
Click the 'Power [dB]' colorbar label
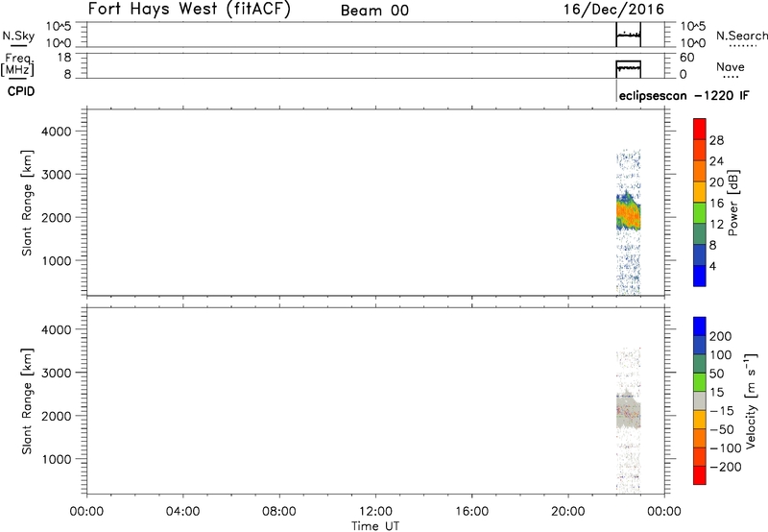pyautogui.click(x=733, y=203)
